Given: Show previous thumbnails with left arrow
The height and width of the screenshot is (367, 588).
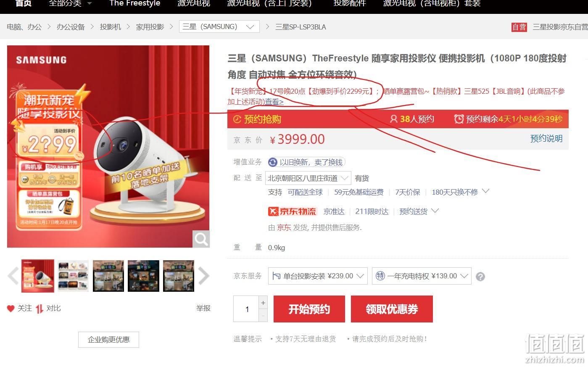Looking at the screenshot, I should [13, 276].
